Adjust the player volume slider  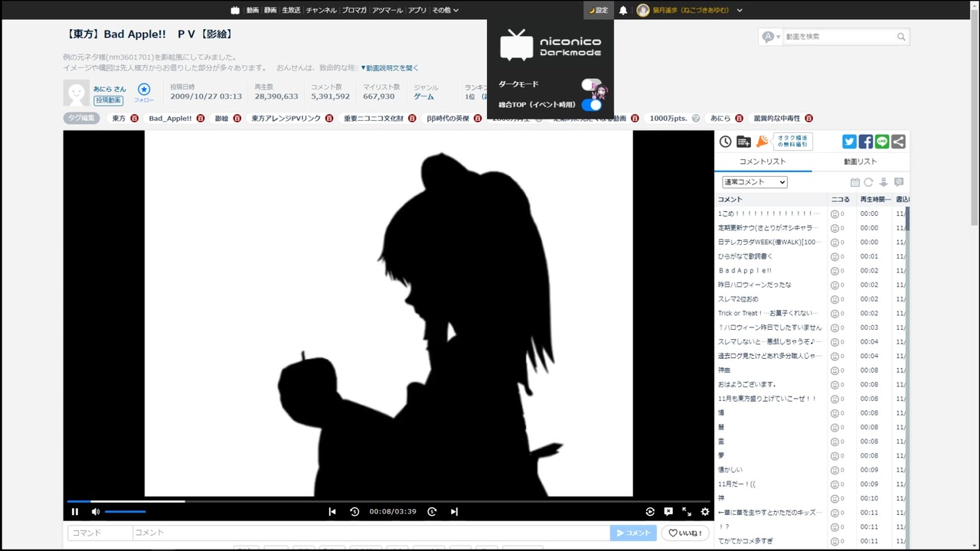(x=126, y=511)
